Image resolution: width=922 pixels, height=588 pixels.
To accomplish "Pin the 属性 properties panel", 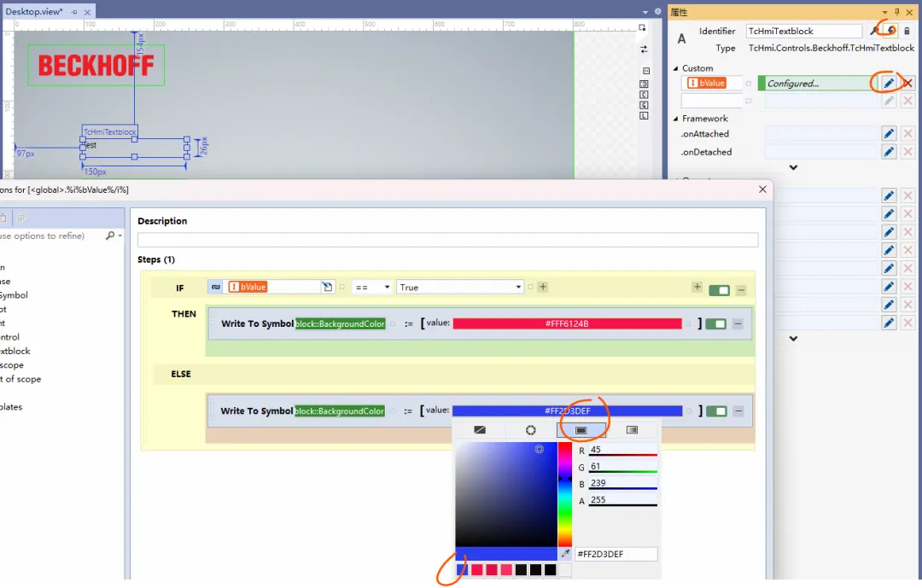I will coord(896,12).
